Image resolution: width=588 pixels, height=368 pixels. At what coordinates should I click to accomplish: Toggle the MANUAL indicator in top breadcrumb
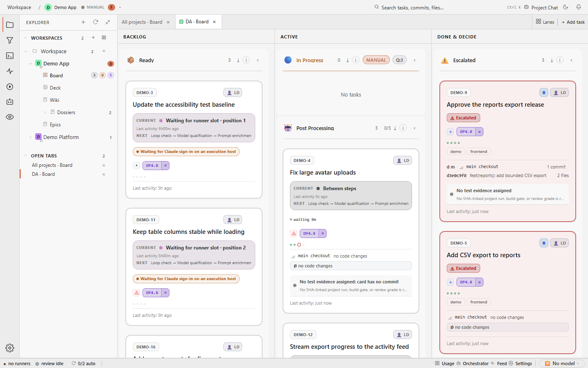click(93, 7)
